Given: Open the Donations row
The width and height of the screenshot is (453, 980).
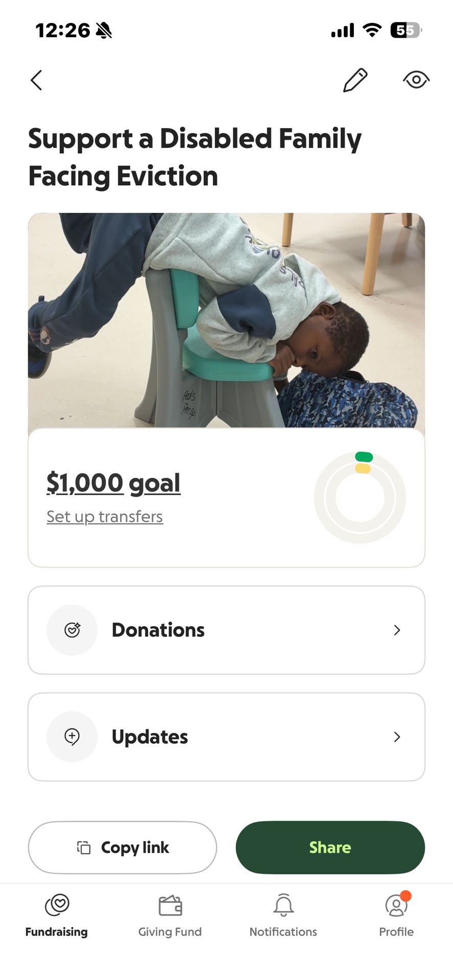Looking at the screenshot, I should point(226,630).
